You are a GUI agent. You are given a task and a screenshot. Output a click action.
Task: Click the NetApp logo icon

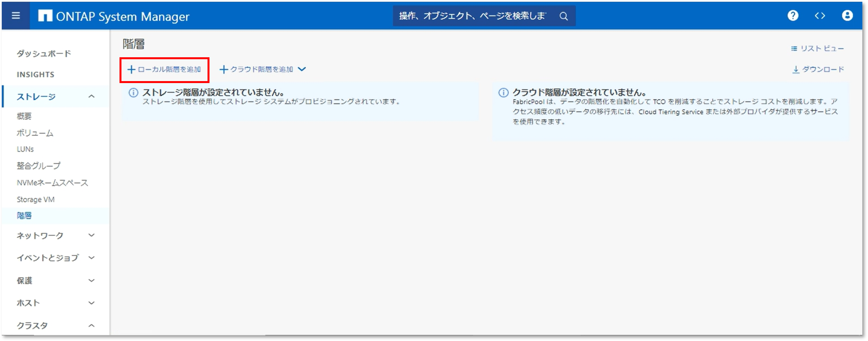point(45,16)
